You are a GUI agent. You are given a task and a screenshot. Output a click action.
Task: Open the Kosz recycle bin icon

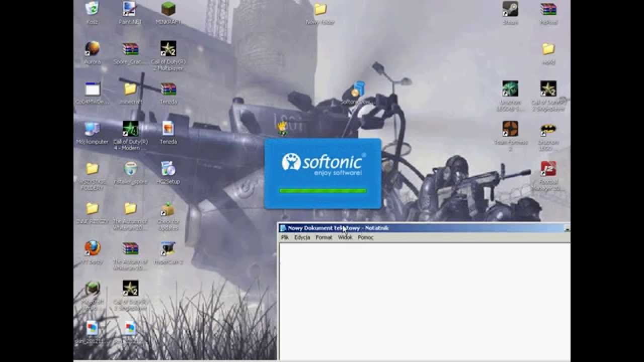(92, 9)
